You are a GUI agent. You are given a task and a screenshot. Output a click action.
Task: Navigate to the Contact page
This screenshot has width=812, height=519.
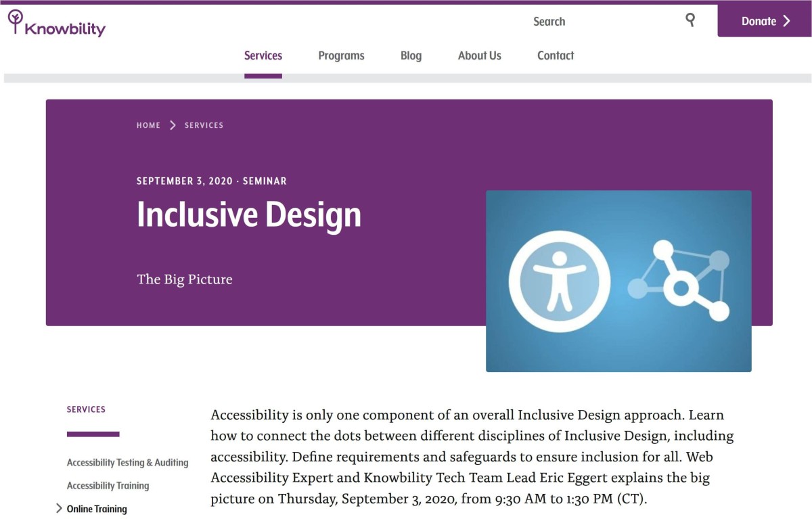click(x=555, y=55)
